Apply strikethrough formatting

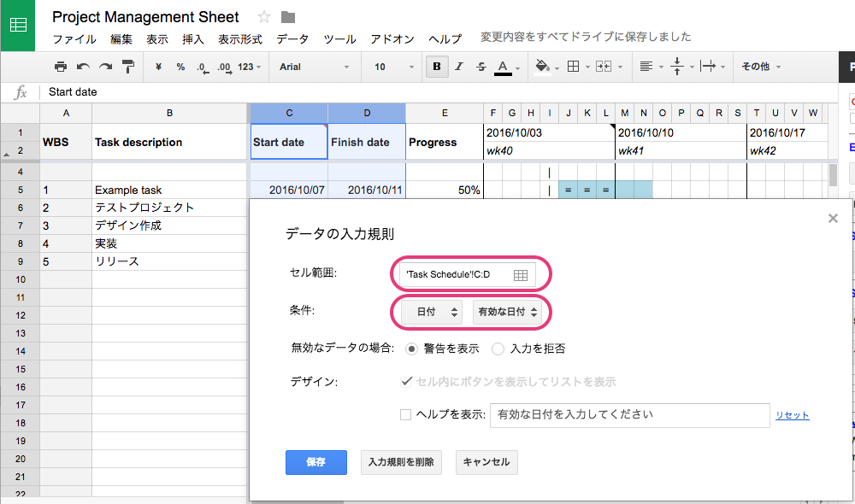point(481,66)
